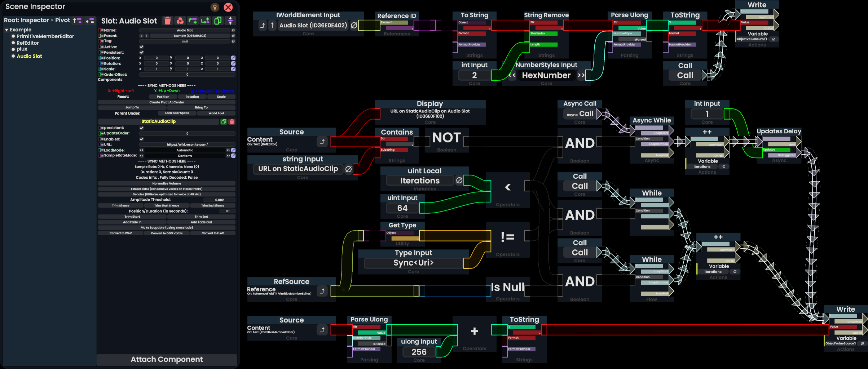Collapse the Example tree node
This screenshot has height=369, width=868.
click(6, 30)
